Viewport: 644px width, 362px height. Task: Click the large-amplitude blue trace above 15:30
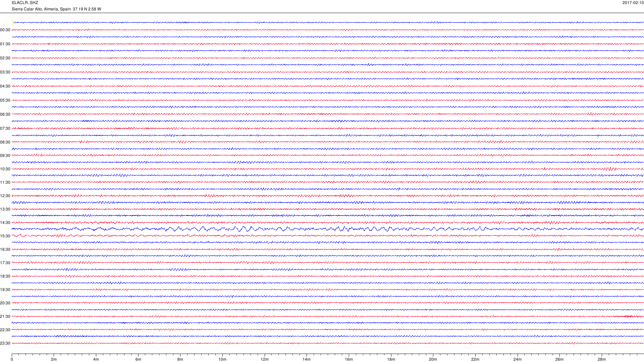pos(328,229)
